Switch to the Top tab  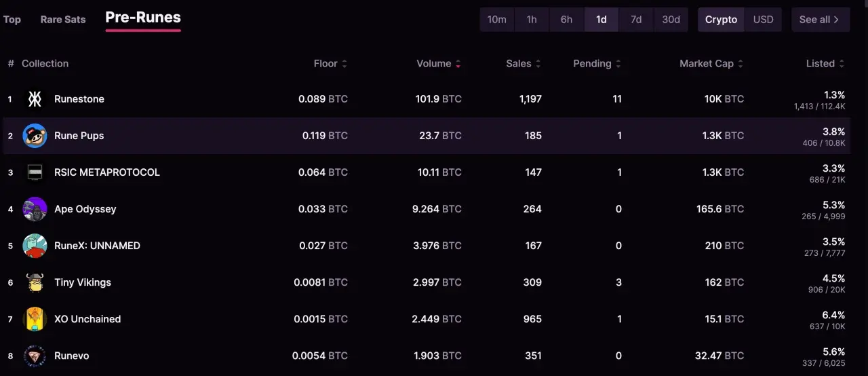tap(12, 20)
